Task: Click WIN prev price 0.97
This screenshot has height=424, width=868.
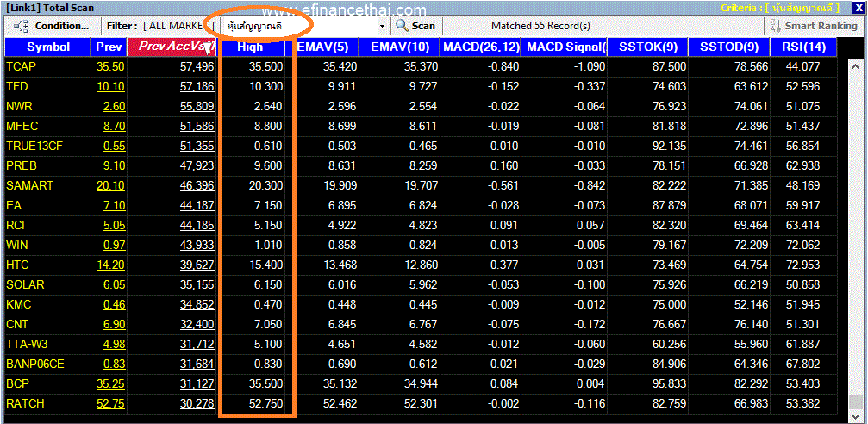Action: [114, 246]
